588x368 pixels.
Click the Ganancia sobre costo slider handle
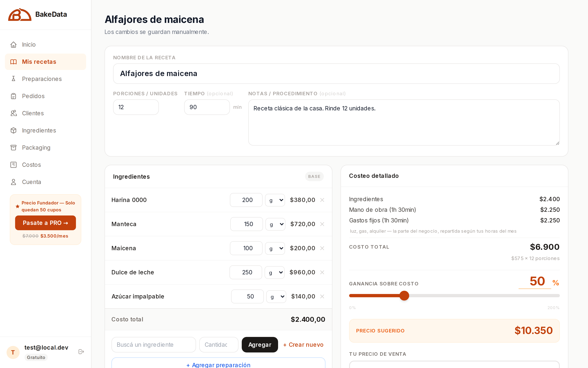pyautogui.click(x=404, y=295)
